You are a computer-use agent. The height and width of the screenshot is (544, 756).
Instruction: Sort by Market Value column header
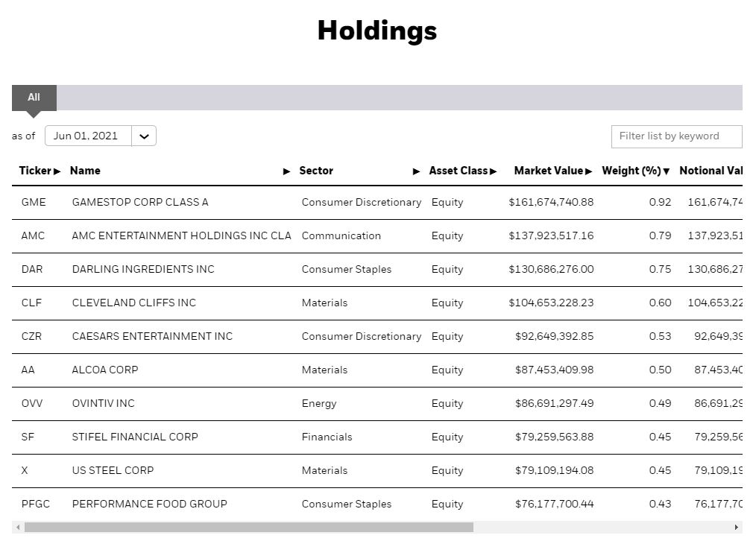[549, 171]
